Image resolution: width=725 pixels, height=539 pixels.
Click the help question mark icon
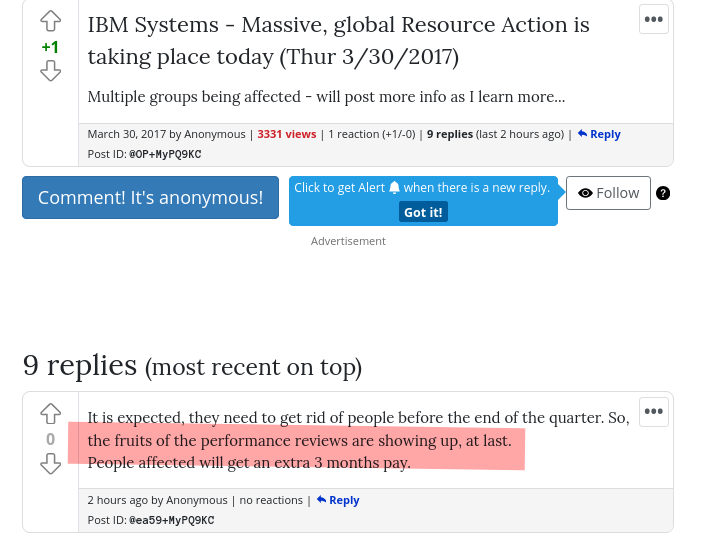663,193
